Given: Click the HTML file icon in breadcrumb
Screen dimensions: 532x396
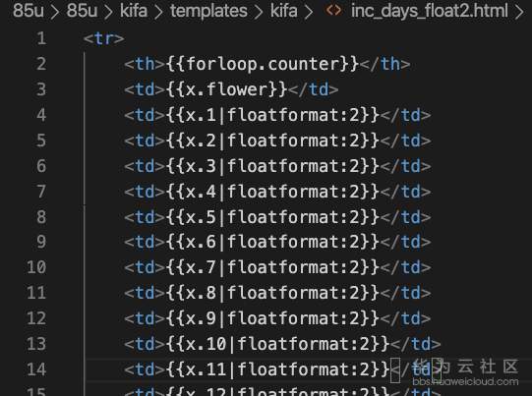Looking at the screenshot, I should pos(333,10).
